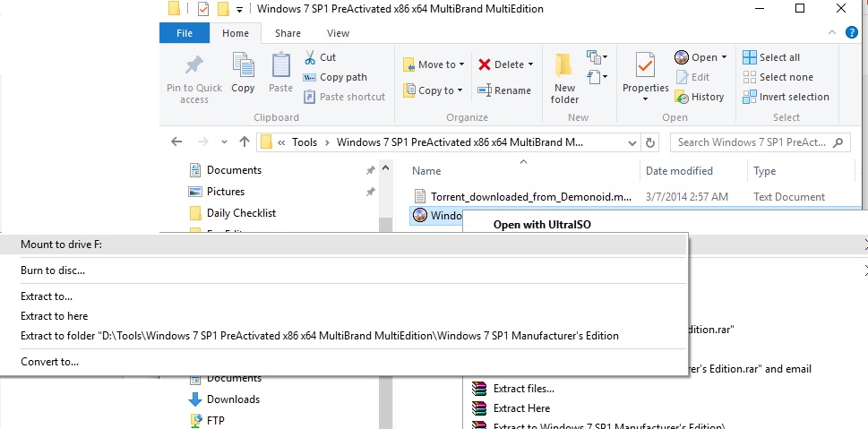Collapse the ribbon with chevron
This screenshot has width=868, height=429.
(831, 32)
